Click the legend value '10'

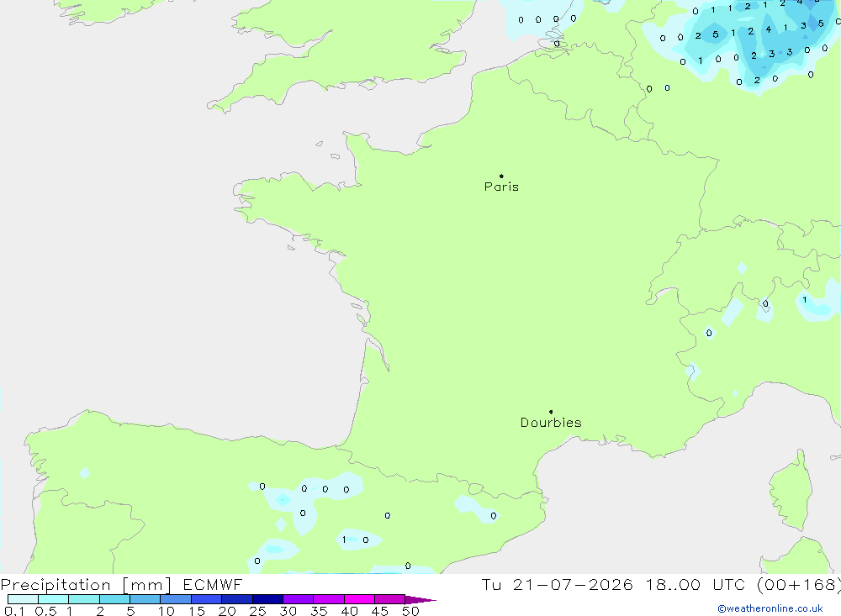(x=167, y=611)
